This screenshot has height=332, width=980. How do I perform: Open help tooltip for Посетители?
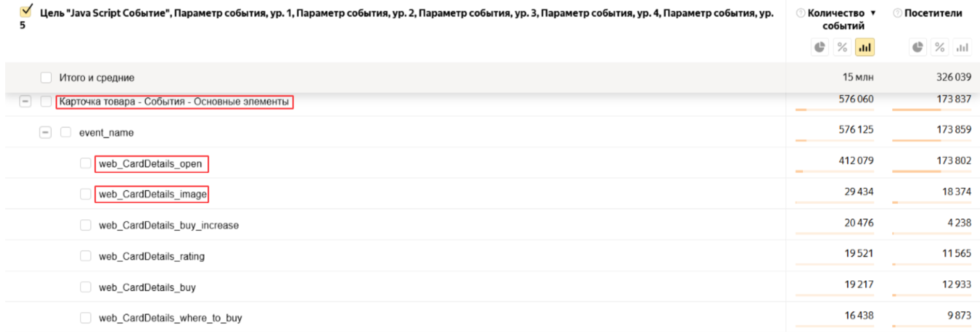click(898, 13)
